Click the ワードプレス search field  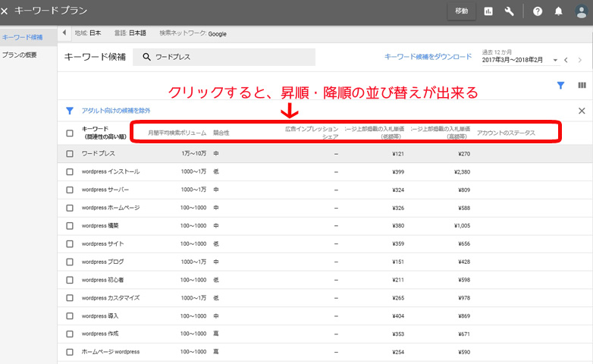click(224, 57)
